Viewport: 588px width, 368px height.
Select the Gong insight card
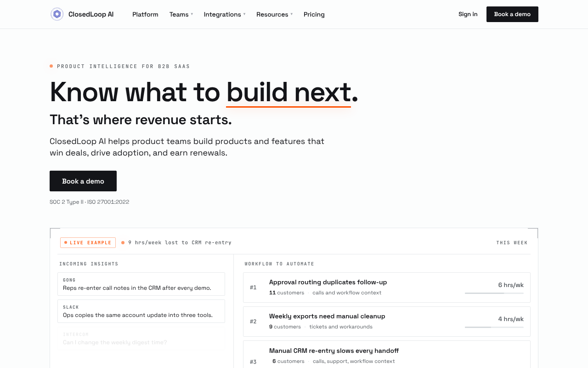click(141, 284)
